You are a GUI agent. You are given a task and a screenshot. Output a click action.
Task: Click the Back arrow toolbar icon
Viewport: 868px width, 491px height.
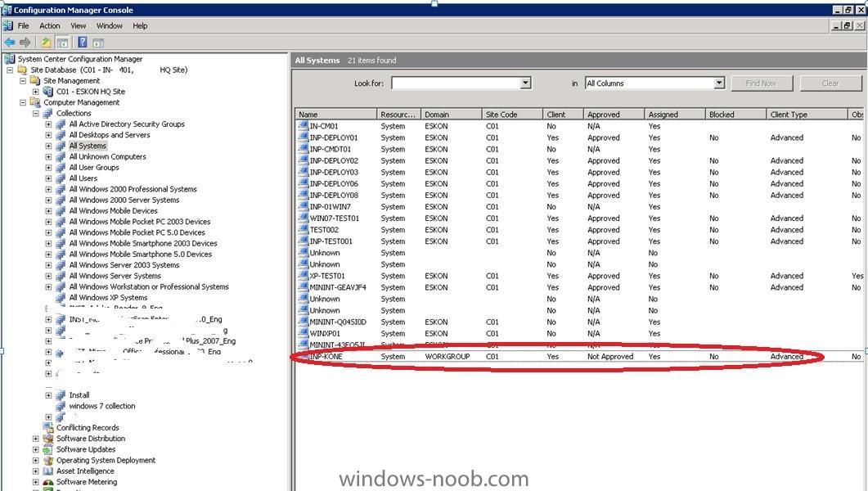coord(10,43)
